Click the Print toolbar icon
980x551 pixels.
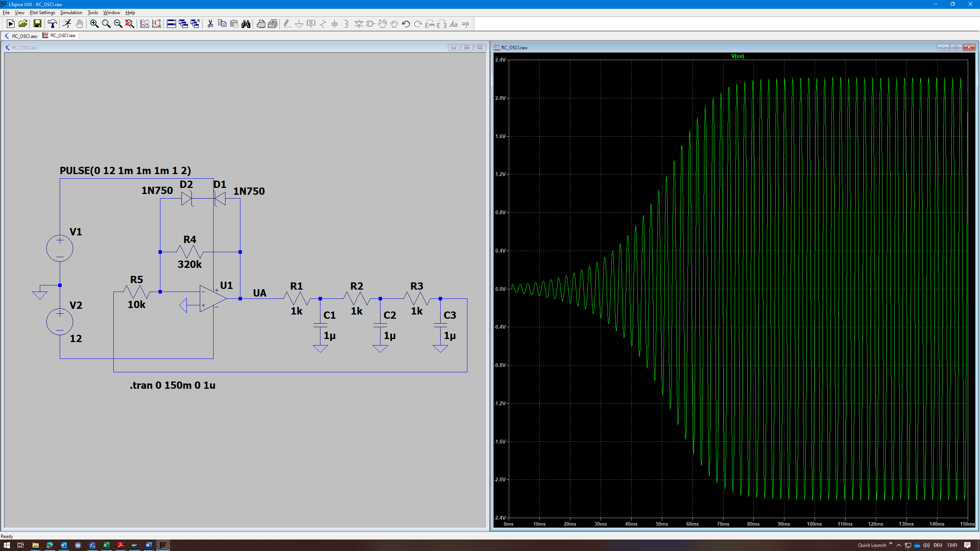point(261,24)
